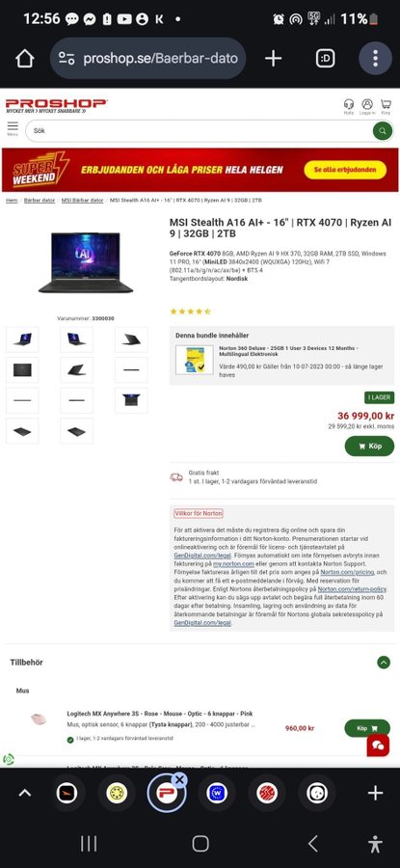Image resolution: width=400 pixels, height=868 pixels.
Task: Open a new tab with plus icon
Action: [274, 58]
